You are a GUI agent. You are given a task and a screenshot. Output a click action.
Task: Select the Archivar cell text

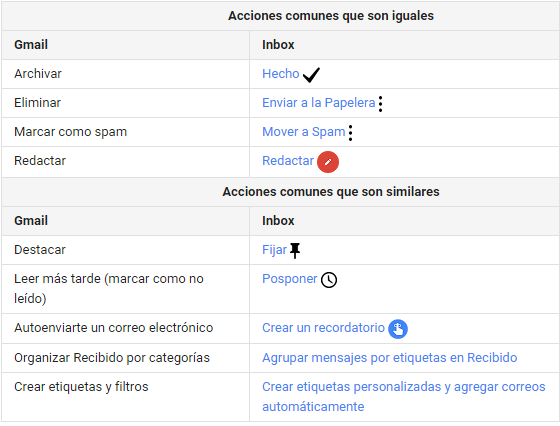[x=38, y=74]
